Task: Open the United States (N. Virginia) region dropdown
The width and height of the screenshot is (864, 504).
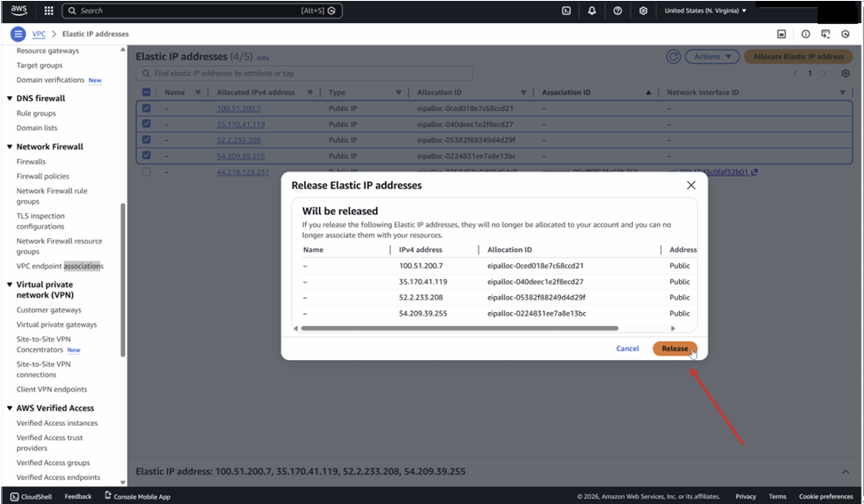Action: pyautogui.click(x=706, y=11)
